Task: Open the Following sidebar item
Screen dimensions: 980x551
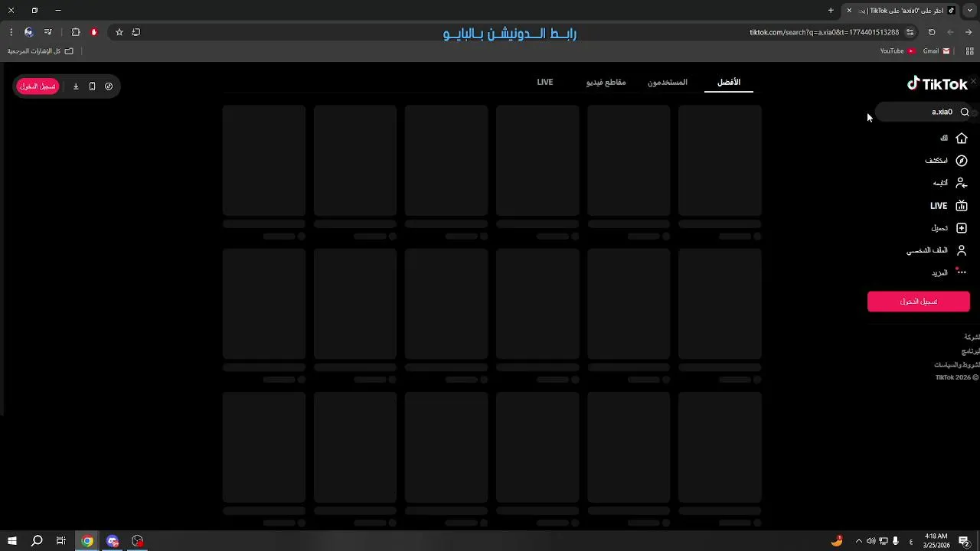Action: pyautogui.click(x=950, y=183)
